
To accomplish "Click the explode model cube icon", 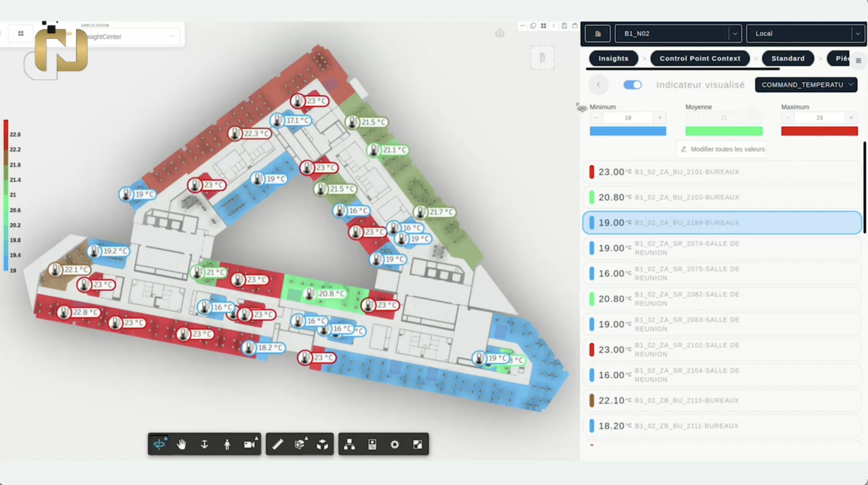I will coord(322,444).
